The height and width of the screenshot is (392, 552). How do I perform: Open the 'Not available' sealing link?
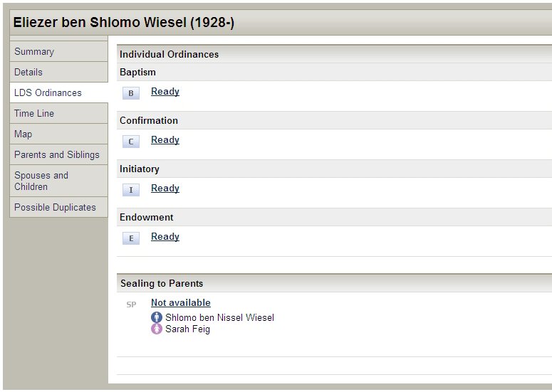pyautogui.click(x=181, y=303)
